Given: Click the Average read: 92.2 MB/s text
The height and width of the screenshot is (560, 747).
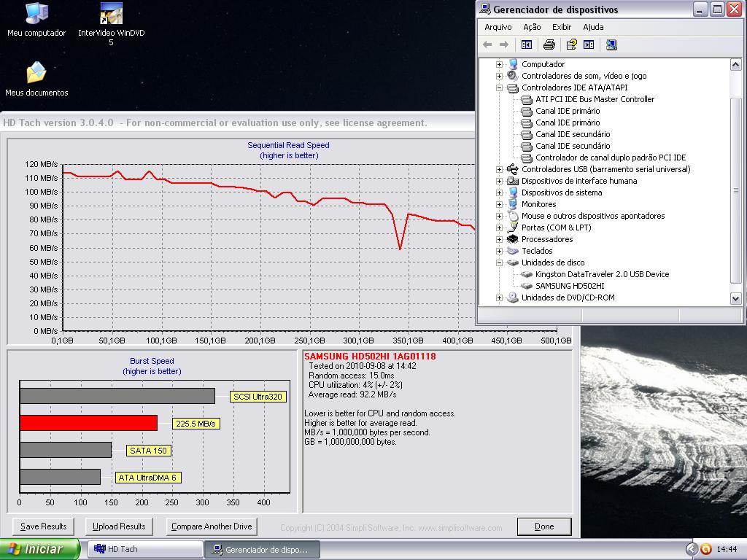Looking at the screenshot, I should tap(352, 394).
